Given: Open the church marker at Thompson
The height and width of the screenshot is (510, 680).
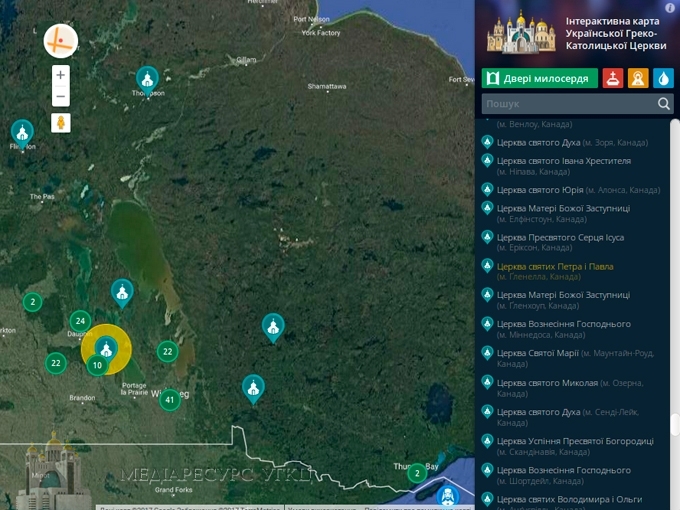Looking at the screenshot, I should 147,81.
